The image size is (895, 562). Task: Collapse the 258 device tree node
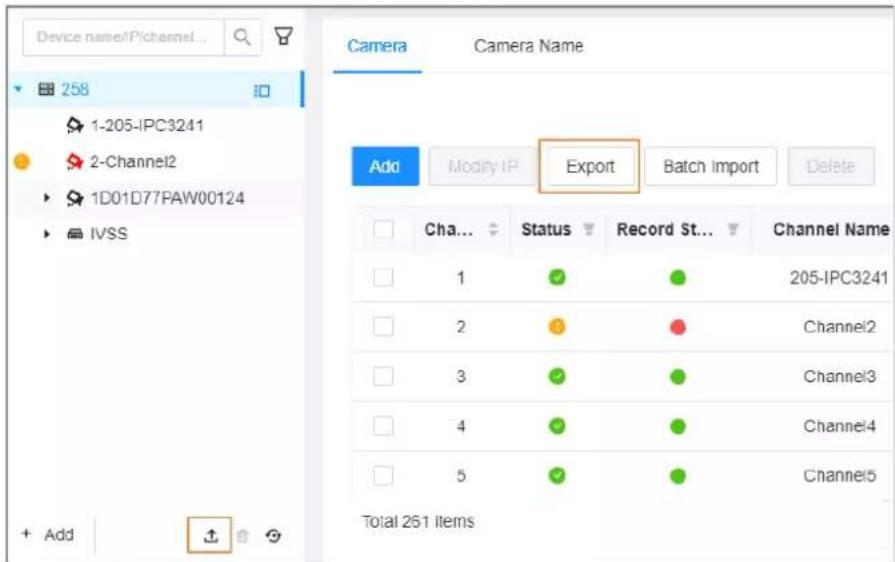click(19, 89)
